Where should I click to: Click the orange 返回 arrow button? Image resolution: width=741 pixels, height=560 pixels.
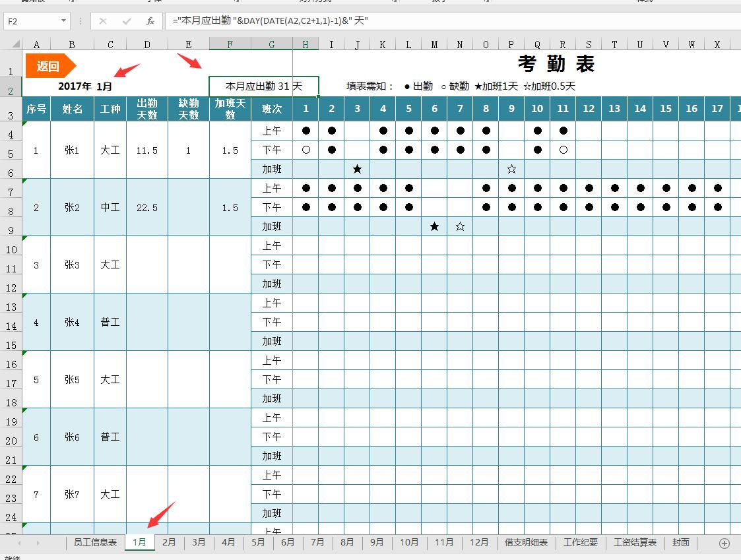(x=50, y=66)
